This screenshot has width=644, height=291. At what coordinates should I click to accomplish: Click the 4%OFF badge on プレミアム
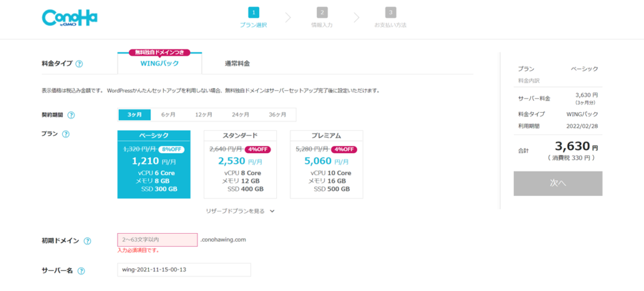[x=344, y=149]
